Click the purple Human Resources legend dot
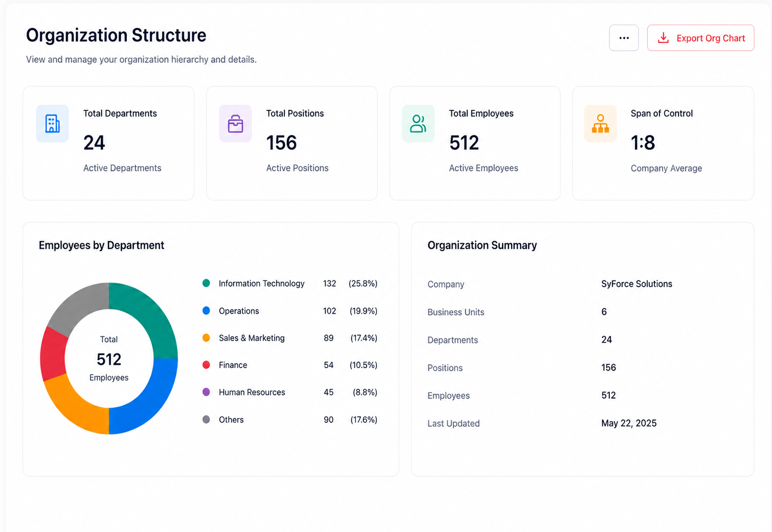The height and width of the screenshot is (532, 772). coord(206,392)
